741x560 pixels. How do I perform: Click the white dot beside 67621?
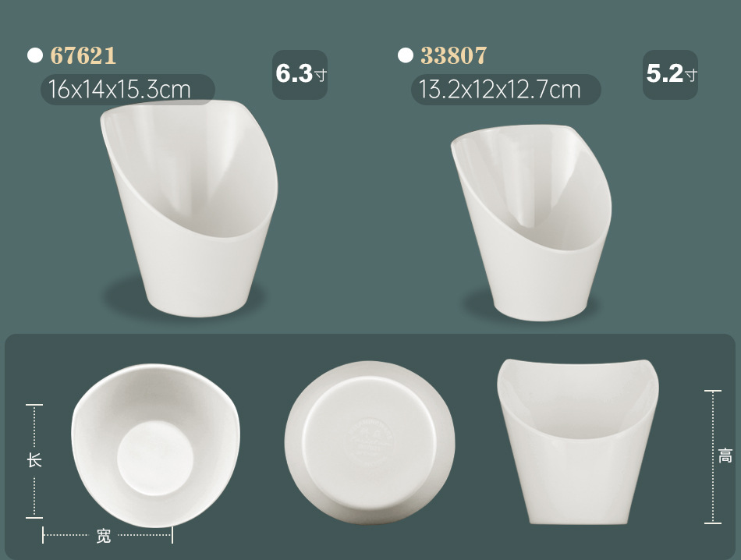coord(35,55)
